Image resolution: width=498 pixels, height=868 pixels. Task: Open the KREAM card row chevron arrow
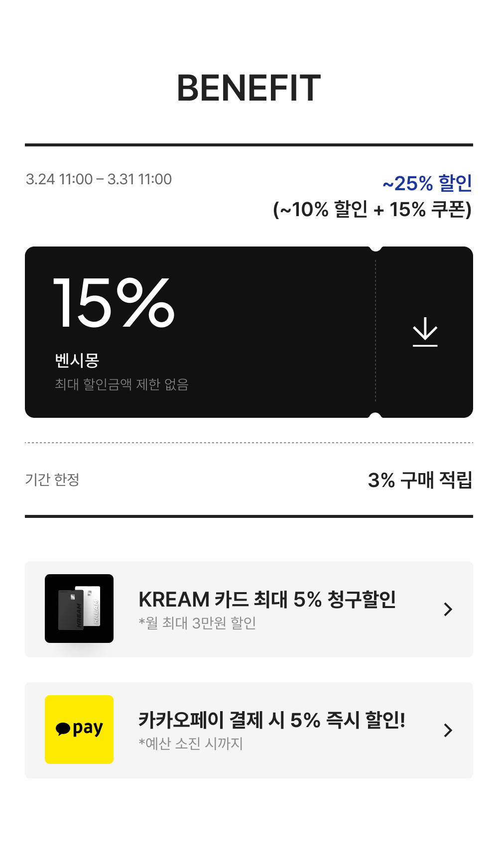[448, 609]
